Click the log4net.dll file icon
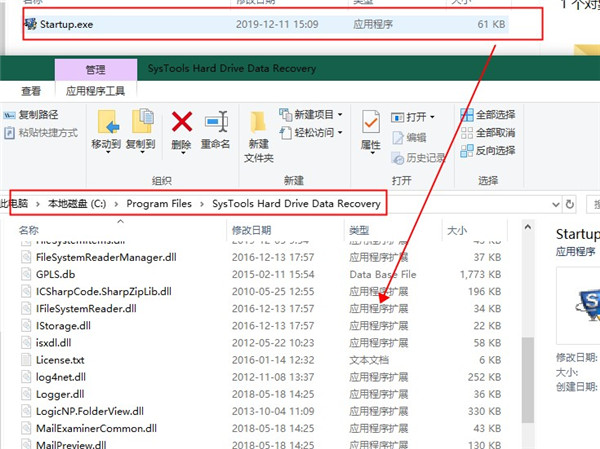 (x=26, y=377)
